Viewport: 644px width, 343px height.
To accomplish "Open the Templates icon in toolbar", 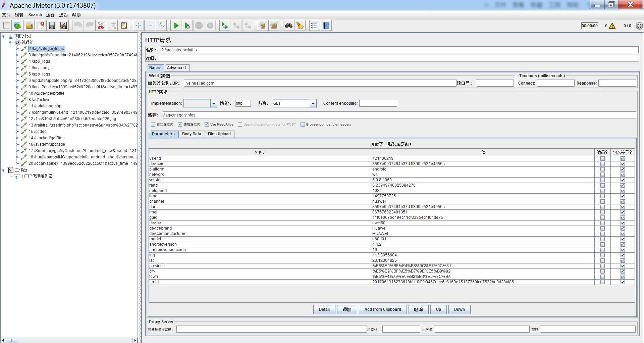I will [x=17, y=26].
